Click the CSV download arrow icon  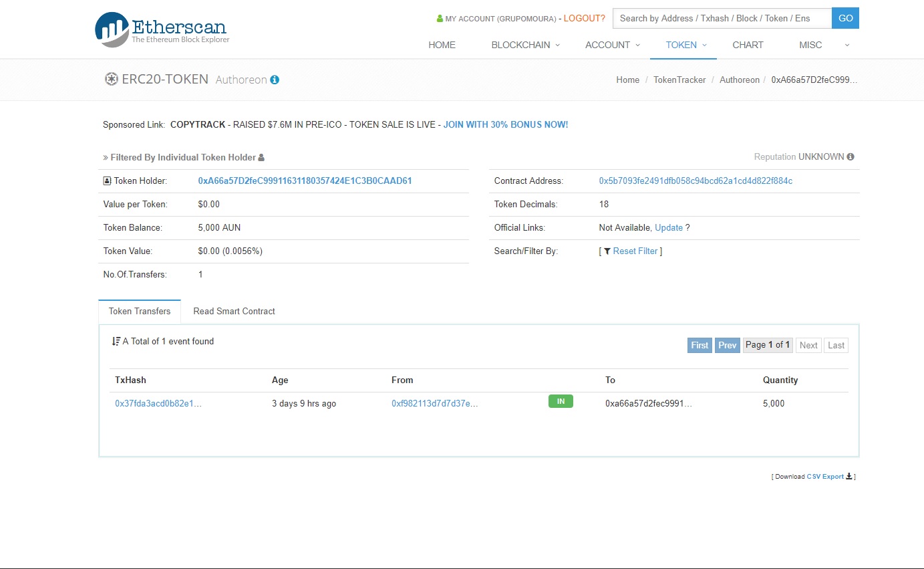coord(849,476)
